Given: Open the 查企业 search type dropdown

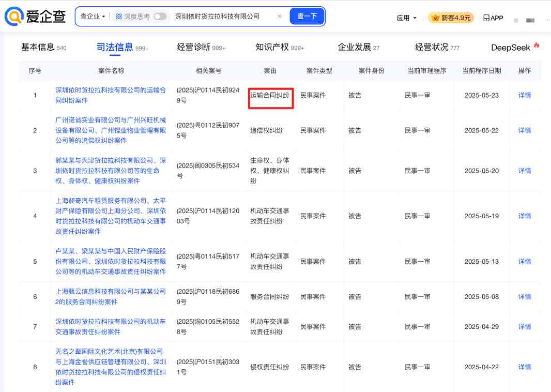Looking at the screenshot, I should (x=93, y=17).
